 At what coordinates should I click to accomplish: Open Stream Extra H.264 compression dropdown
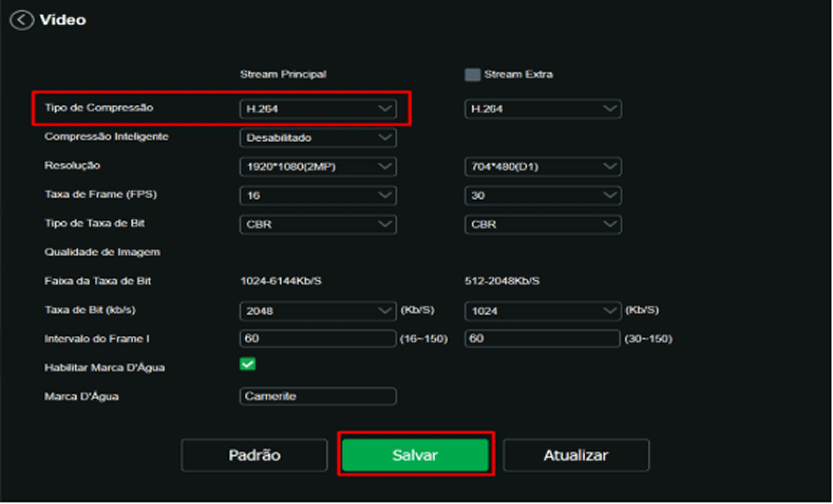pyautogui.click(x=543, y=109)
